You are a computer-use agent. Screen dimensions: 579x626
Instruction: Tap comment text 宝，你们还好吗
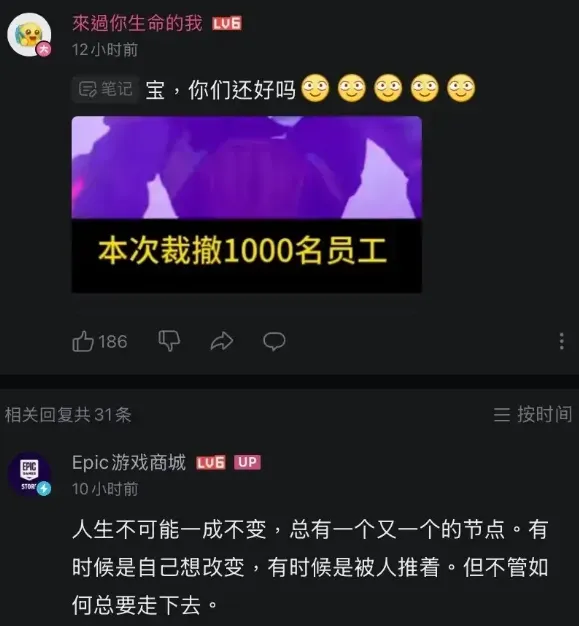coord(220,89)
